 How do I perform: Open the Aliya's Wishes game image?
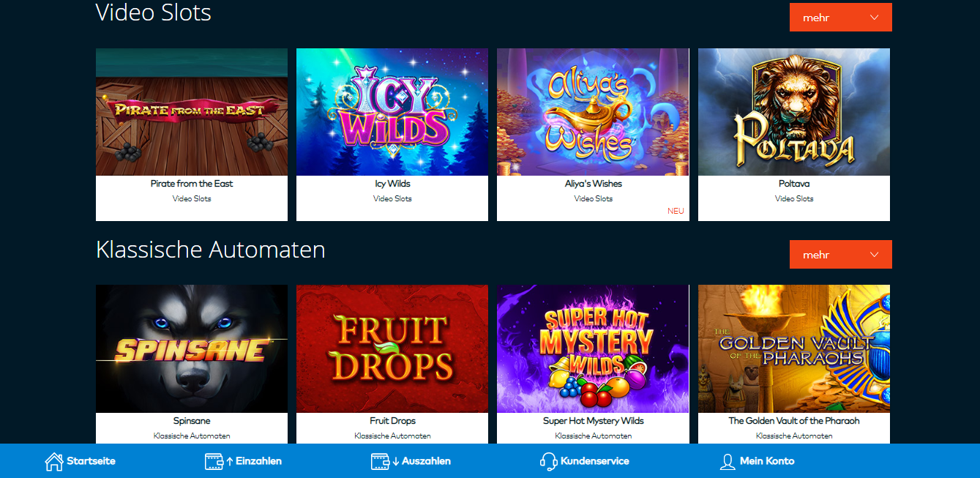(x=593, y=112)
